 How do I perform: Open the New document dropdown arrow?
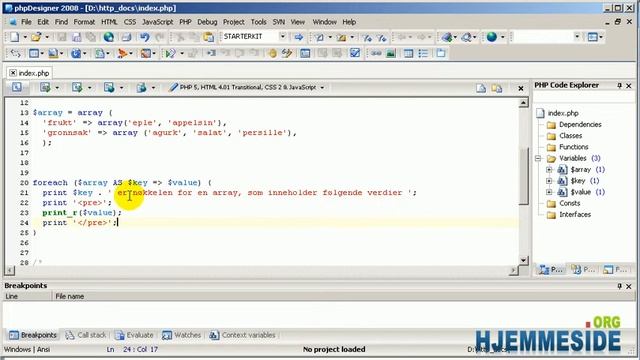click(25, 37)
